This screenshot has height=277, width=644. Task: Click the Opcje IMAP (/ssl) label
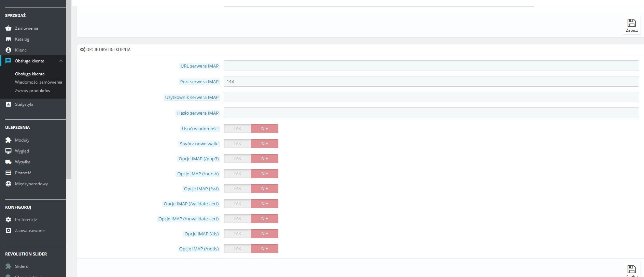point(201,189)
